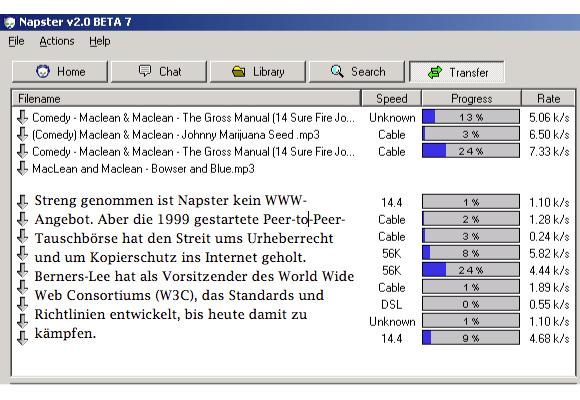Viewport: 580px width, 400px height.
Task: Click the 24 % progress bar at 4.44 k/s
Action: (x=471, y=270)
